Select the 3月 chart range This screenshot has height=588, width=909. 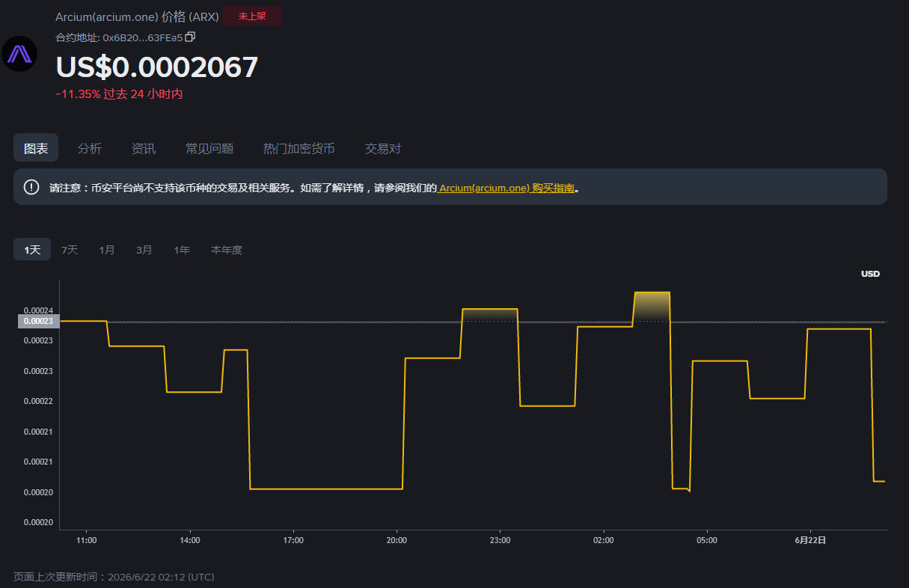[144, 250]
